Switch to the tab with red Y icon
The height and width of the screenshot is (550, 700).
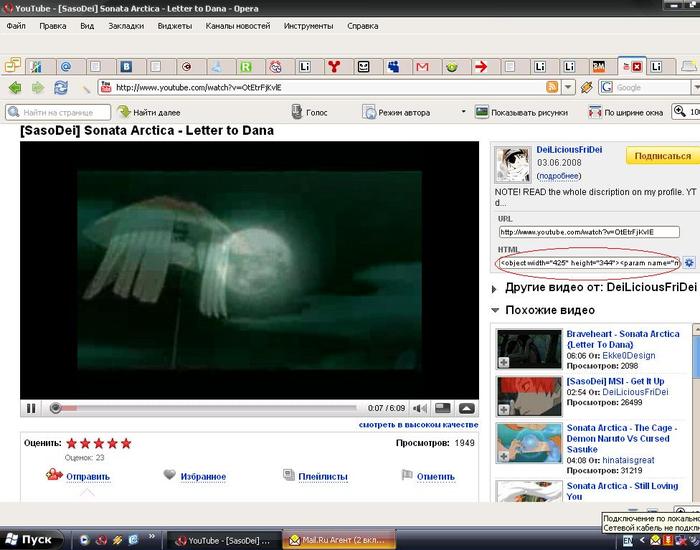pyautogui.click(x=334, y=67)
